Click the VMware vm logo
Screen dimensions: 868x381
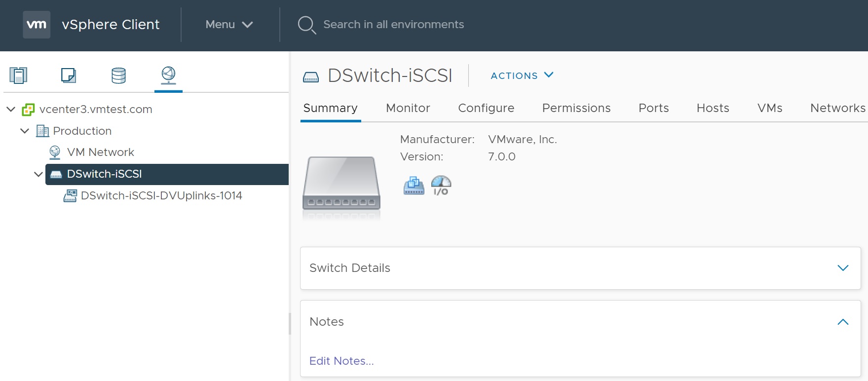(37, 25)
